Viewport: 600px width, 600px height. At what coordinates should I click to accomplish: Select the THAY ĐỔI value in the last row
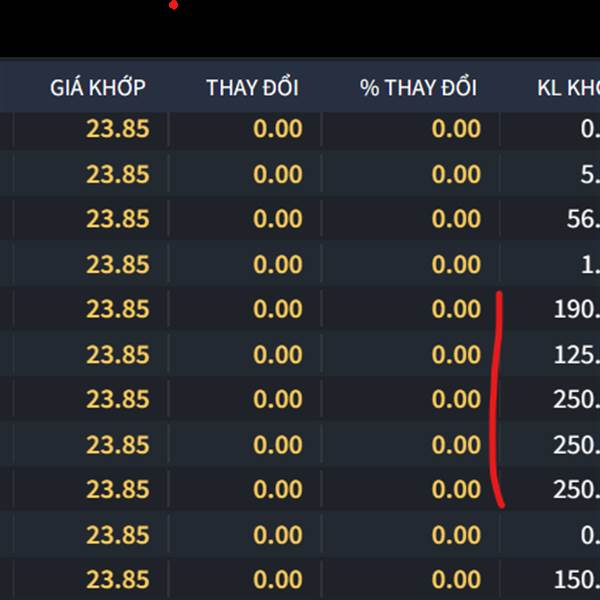click(277, 579)
